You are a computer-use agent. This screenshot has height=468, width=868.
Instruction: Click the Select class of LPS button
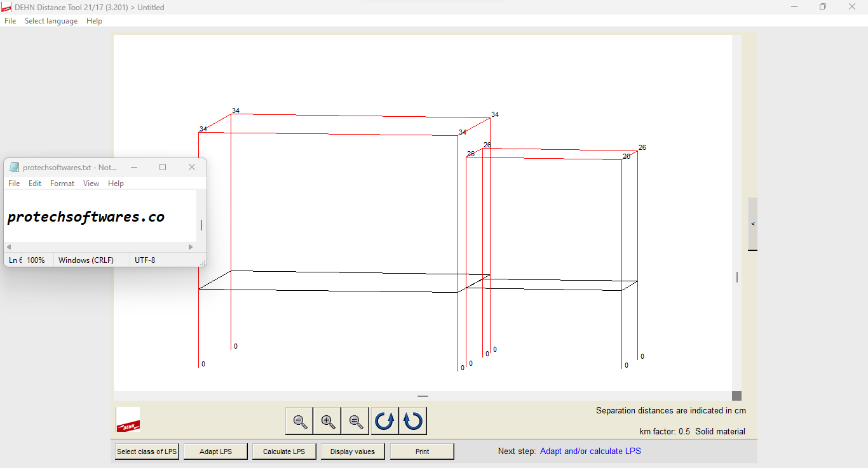(147, 451)
